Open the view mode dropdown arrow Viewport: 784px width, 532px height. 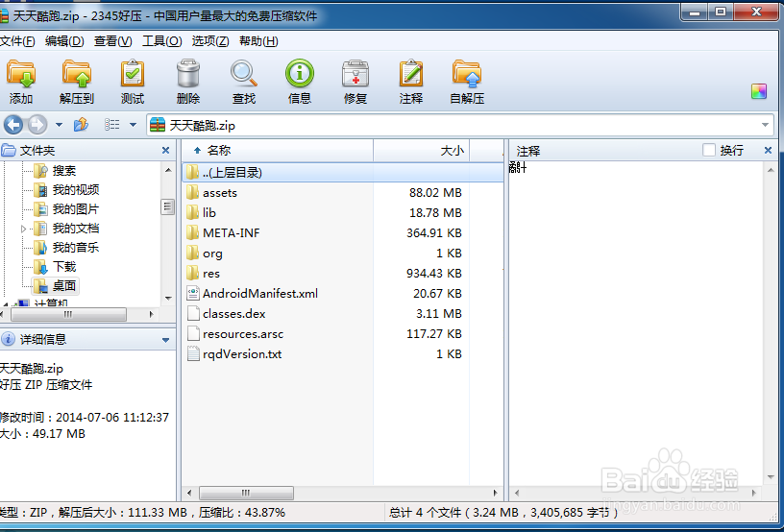tap(133, 125)
